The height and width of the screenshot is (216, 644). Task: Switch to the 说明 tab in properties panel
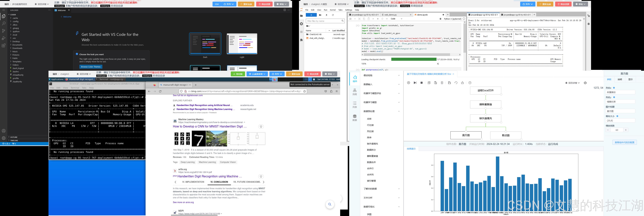click(619, 79)
